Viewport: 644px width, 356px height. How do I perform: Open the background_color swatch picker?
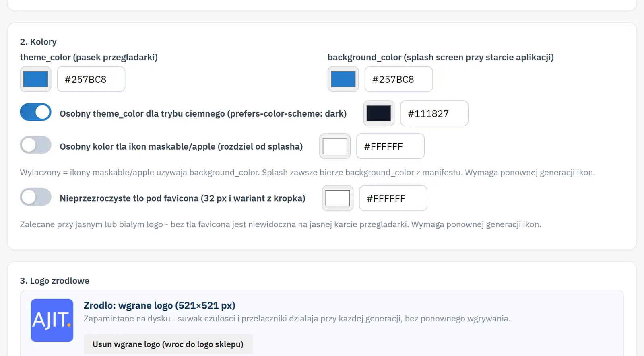pos(343,79)
